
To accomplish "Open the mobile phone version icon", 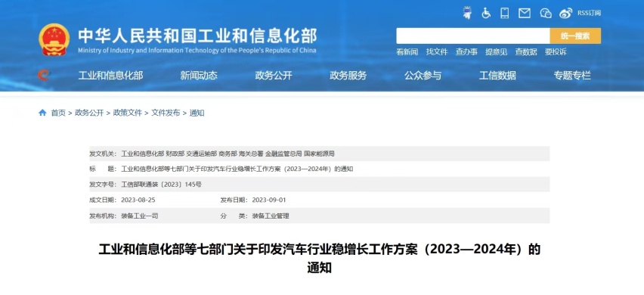I will pos(505,13).
